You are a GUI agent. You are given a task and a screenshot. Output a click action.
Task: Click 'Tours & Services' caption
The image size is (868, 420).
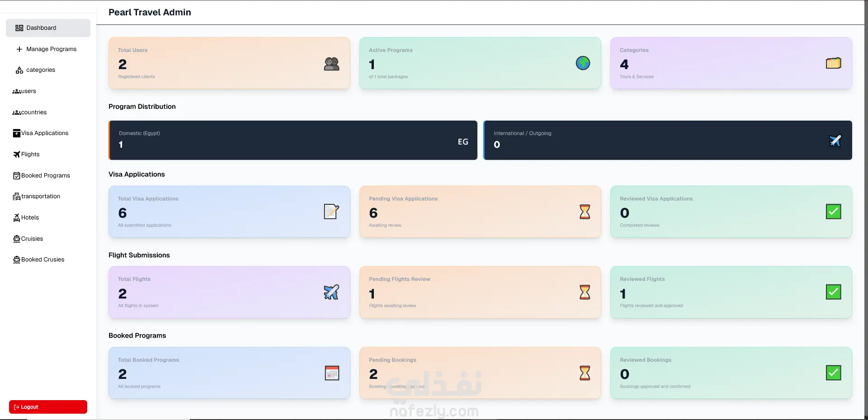pos(637,77)
